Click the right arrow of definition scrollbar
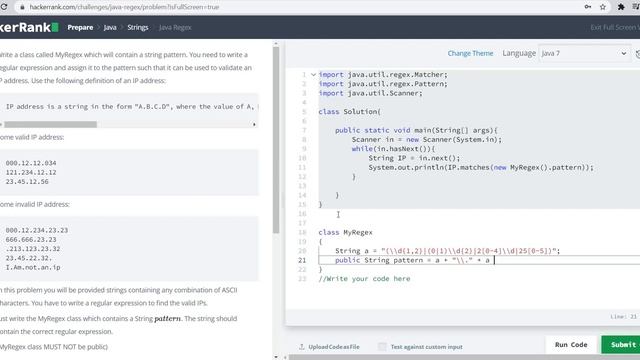Image resolution: width=640 pixels, height=360 pixels. [x=254, y=124]
